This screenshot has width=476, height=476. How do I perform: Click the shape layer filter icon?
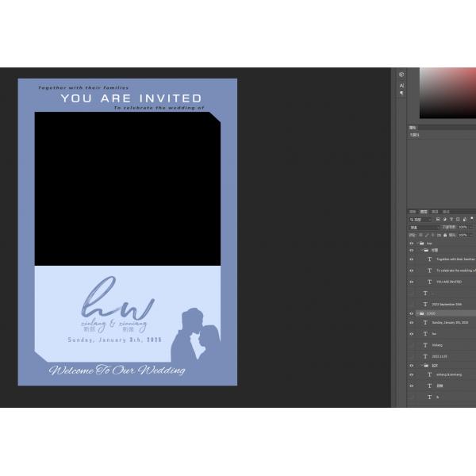(457, 219)
